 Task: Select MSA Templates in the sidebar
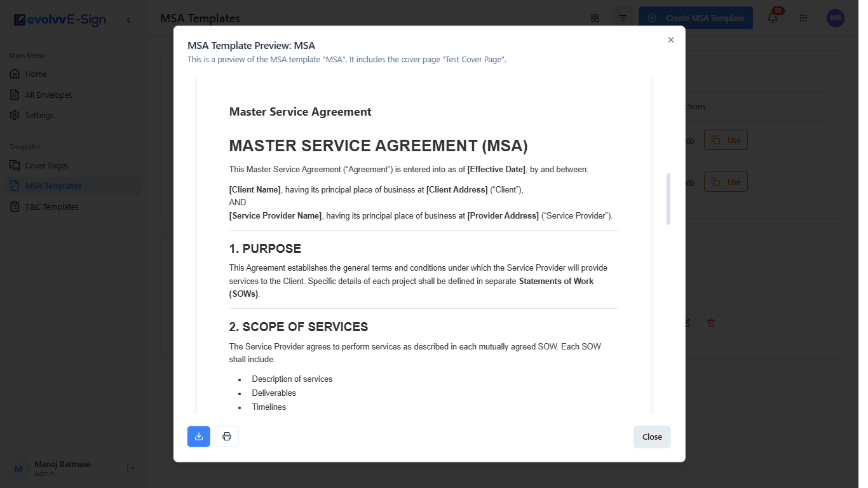73,186
